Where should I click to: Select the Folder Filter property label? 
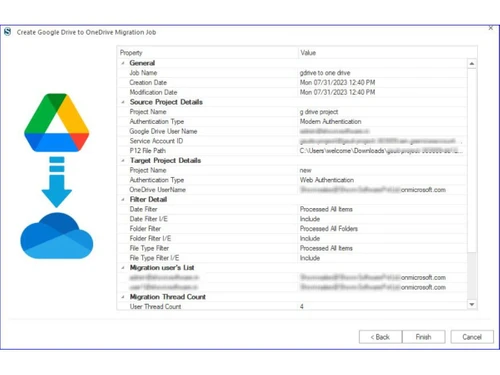pyautogui.click(x=145, y=229)
